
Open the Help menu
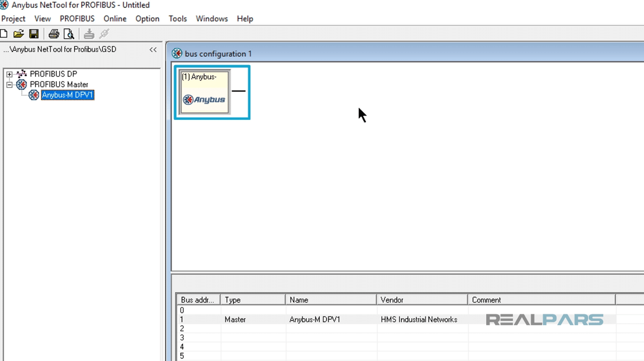pyautogui.click(x=245, y=19)
